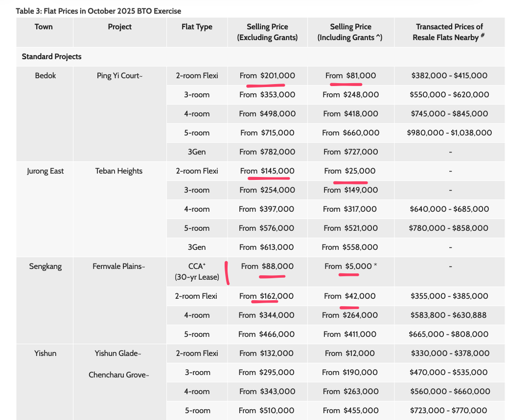Image resolution: width=531 pixels, height=420 pixels.
Task: Click the underlined $81,000 price with grants
Action: pyautogui.click(x=350, y=76)
